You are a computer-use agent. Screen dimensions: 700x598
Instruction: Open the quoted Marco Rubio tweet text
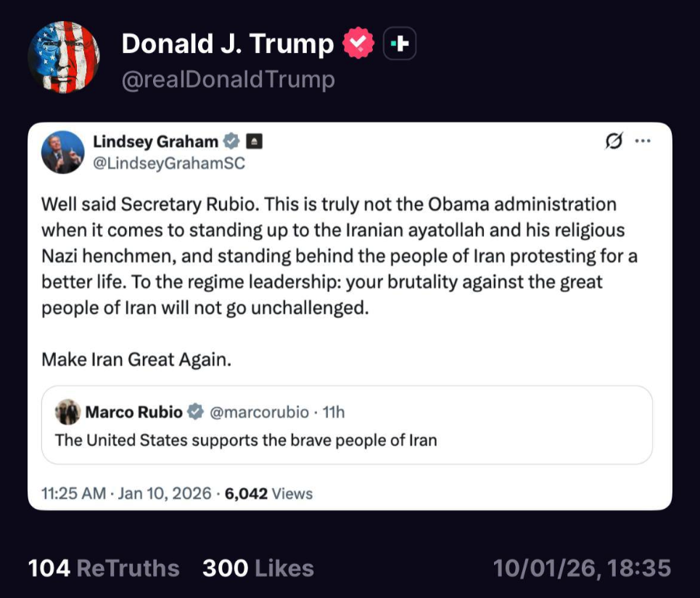tap(247, 440)
